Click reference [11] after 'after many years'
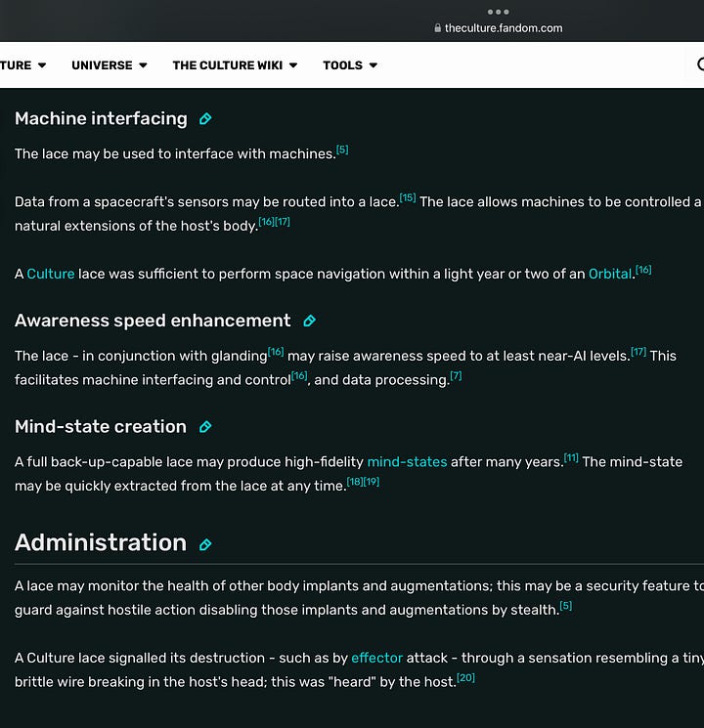This screenshot has width=704, height=728. pos(571,458)
